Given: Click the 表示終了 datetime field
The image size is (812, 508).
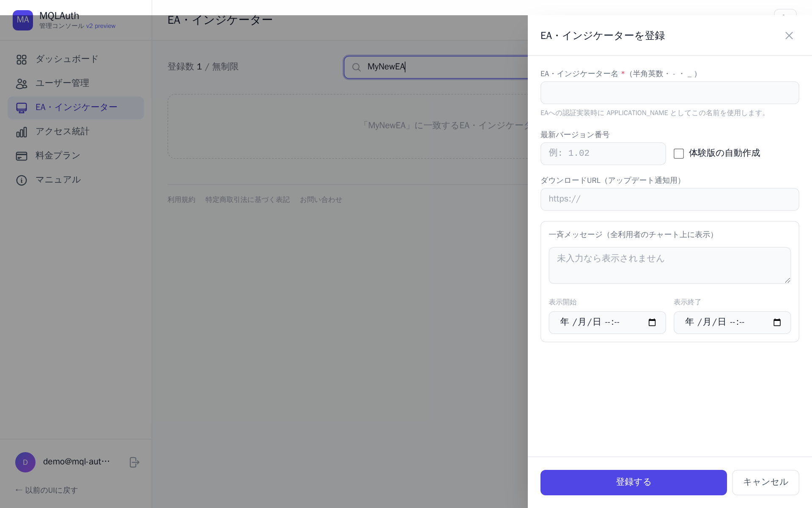Looking at the screenshot, I should [732, 322].
